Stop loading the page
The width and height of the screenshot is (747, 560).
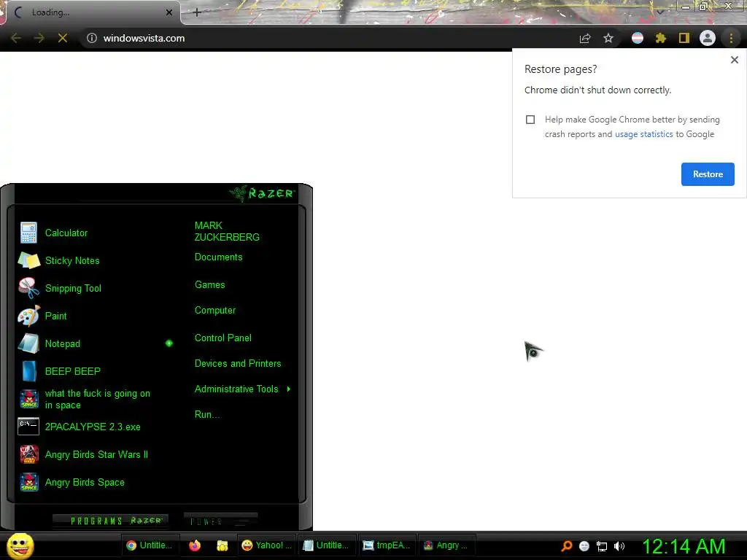pos(63,38)
